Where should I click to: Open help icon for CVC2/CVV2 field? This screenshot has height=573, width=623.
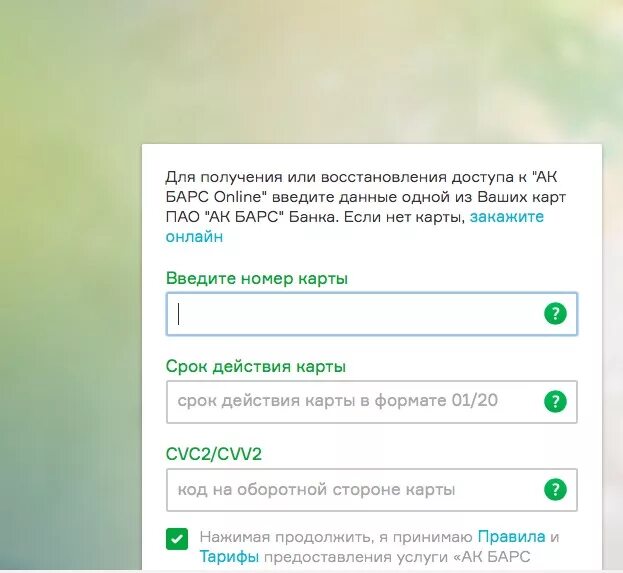555,489
